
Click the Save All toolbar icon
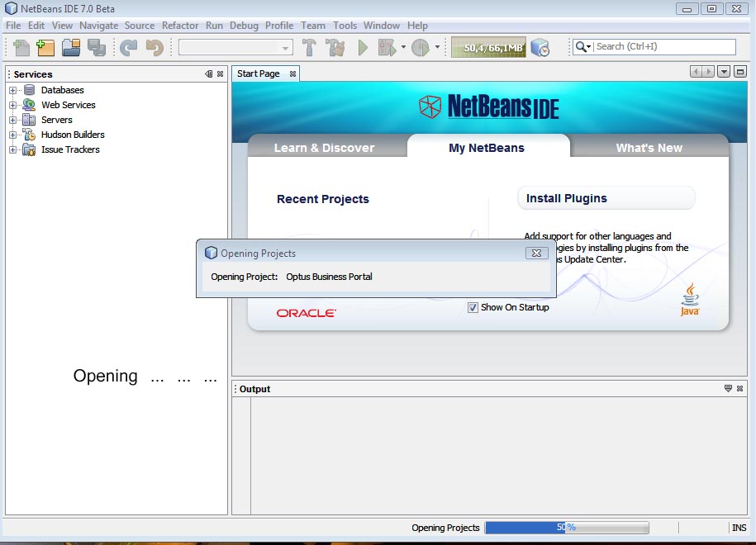pos(97,48)
